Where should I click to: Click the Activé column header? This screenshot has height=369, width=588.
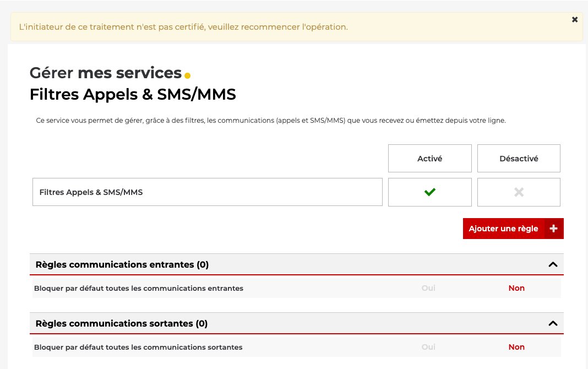click(430, 158)
